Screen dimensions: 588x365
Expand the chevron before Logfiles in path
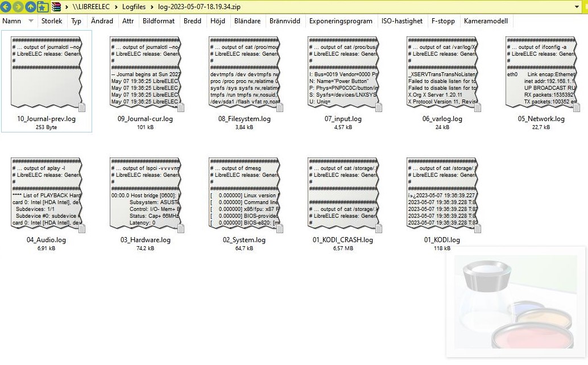pyautogui.click(x=116, y=7)
